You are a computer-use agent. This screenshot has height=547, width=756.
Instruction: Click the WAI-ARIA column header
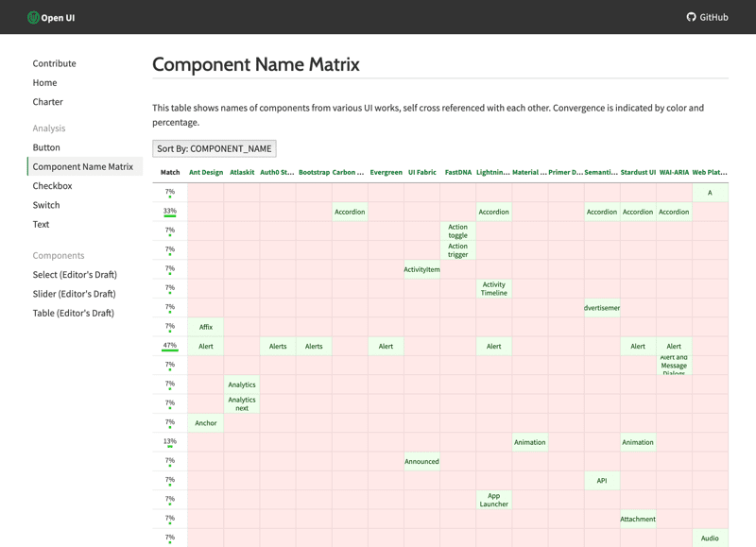(674, 172)
